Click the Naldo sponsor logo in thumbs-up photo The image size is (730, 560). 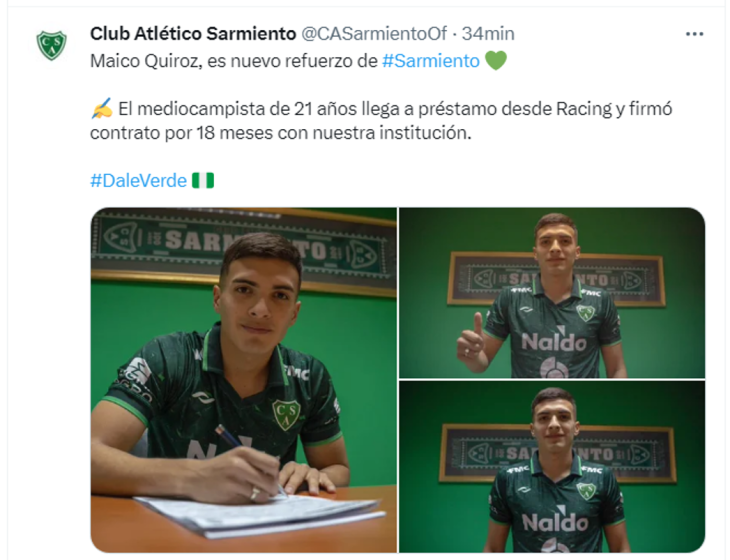point(554,341)
